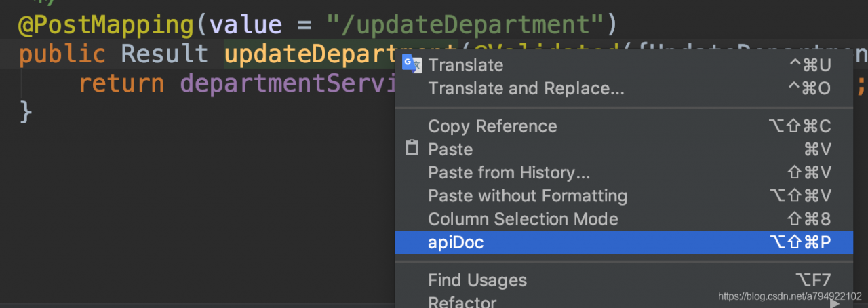Click the highlighted updateDepartment method name
This screenshot has height=308, width=868.
[309, 54]
